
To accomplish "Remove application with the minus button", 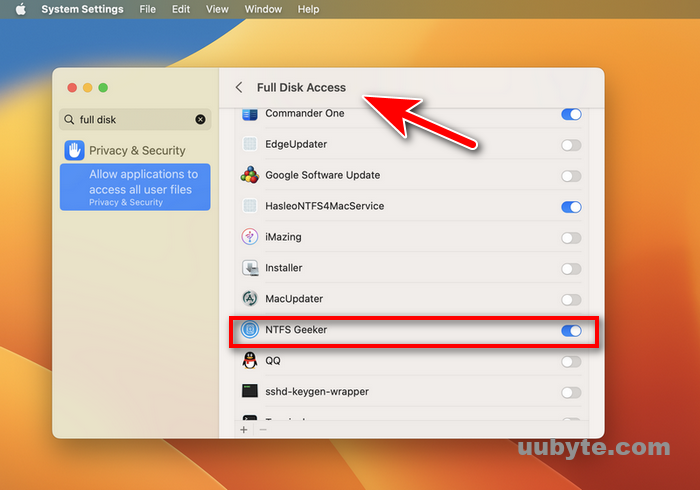I will click(263, 430).
